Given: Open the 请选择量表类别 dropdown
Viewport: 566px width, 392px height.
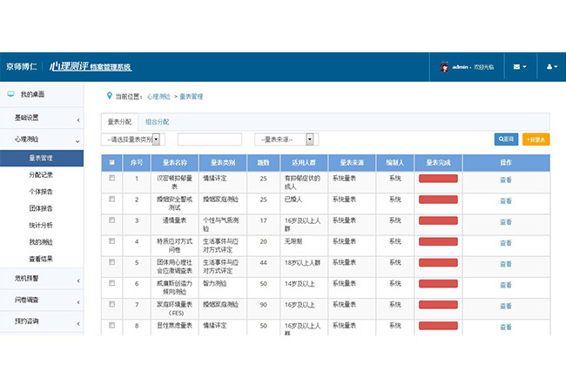Looking at the screenshot, I should [133, 139].
